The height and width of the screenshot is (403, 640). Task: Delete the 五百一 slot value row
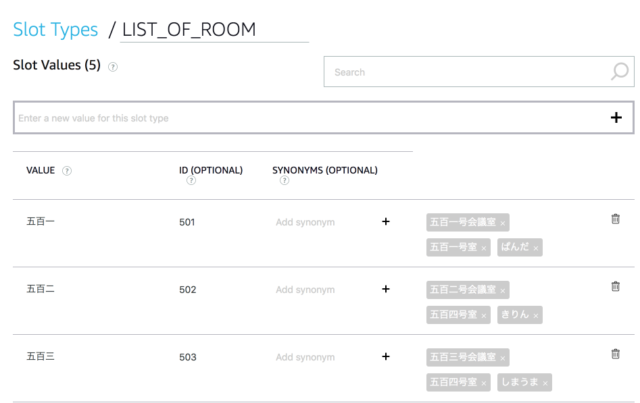click(x=615, y=219)
